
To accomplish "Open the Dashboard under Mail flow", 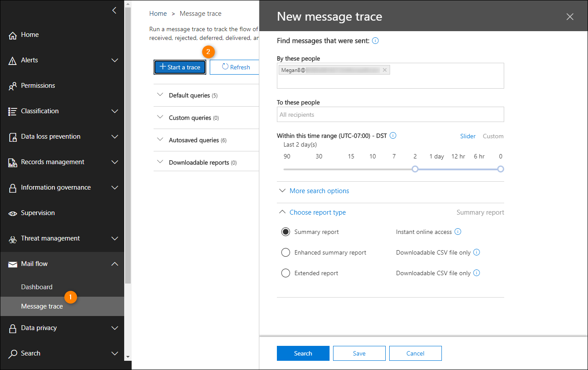I will (x=36, y=287).
